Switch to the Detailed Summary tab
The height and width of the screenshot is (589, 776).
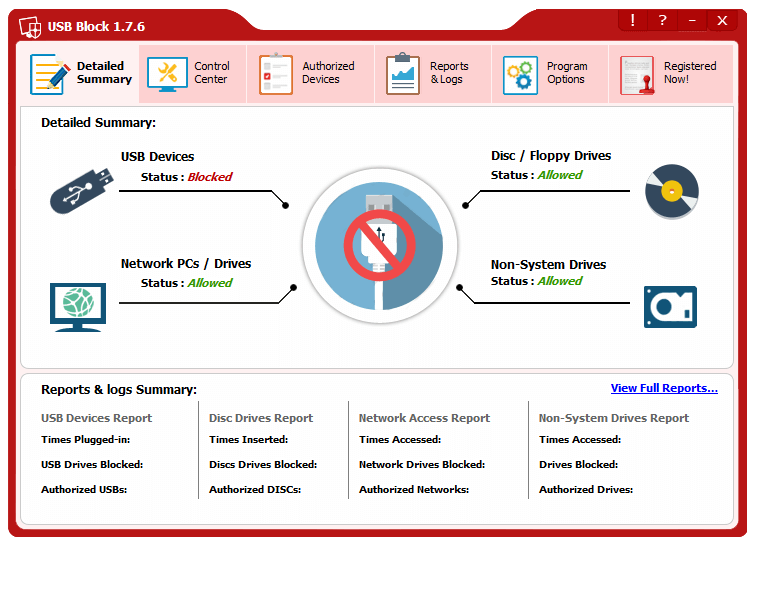[80, 74]
